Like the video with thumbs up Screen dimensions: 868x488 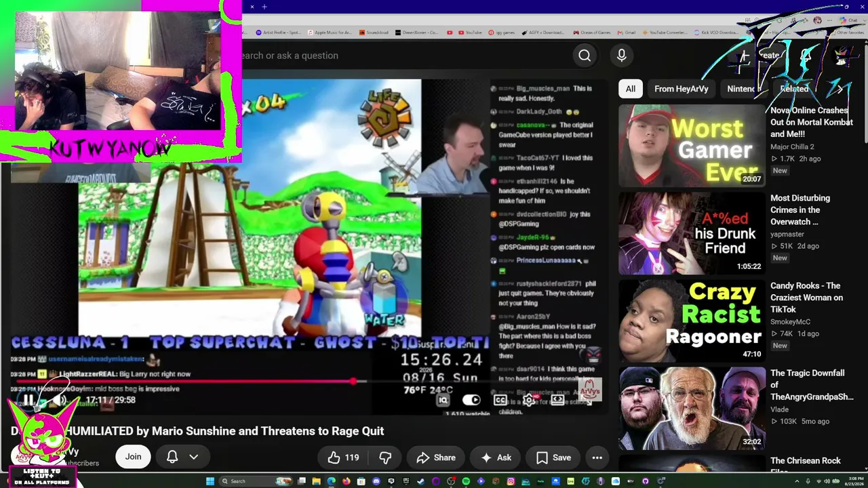point(343,457)
